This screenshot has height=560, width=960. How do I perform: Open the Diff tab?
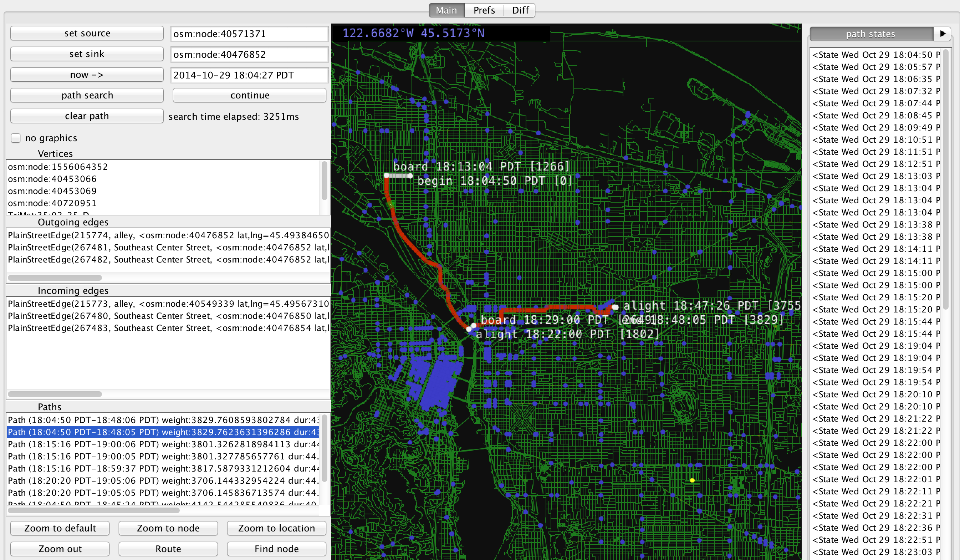click(520, 10)
